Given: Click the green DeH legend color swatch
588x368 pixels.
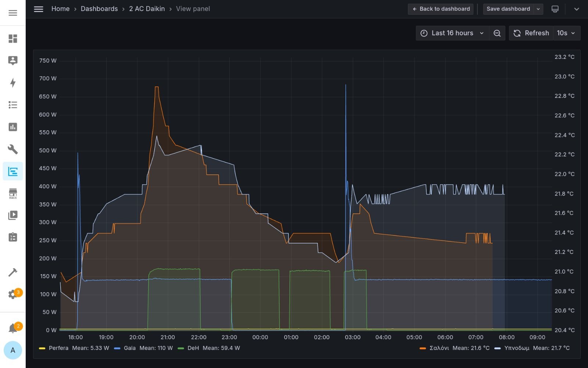Looking at the screenshot, I should click(181, 348).
